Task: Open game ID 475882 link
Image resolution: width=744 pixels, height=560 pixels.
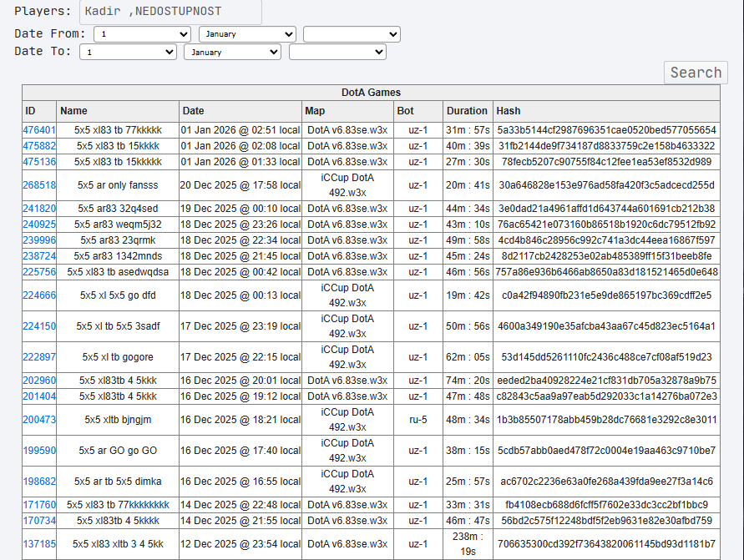Action: [39, 146]
